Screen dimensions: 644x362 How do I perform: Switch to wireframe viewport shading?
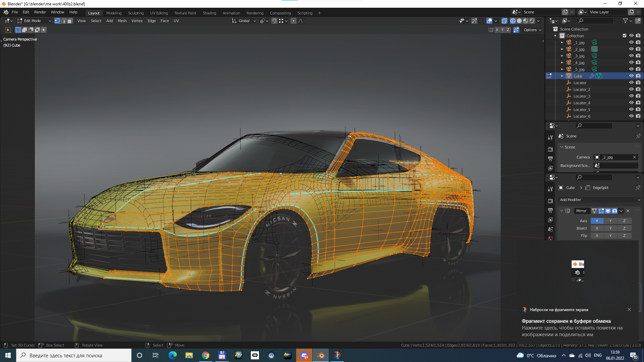pos(513,21)
